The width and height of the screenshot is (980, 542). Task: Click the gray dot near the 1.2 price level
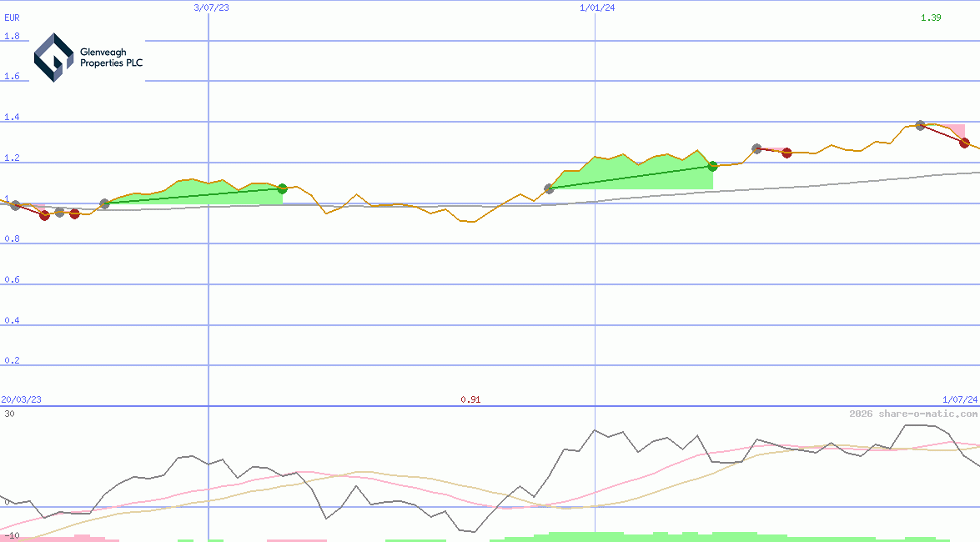[x=756, y=148]
